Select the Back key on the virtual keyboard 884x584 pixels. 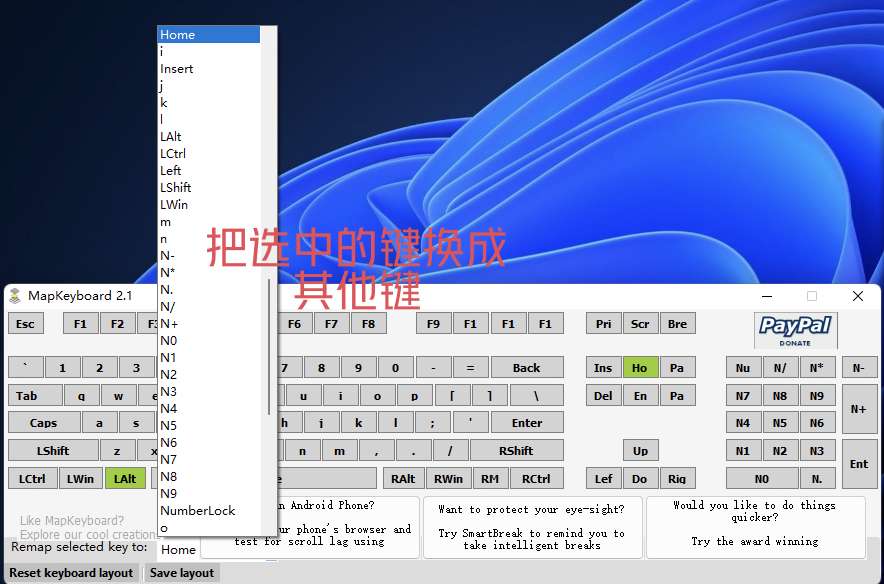click(x=527, y=367)
